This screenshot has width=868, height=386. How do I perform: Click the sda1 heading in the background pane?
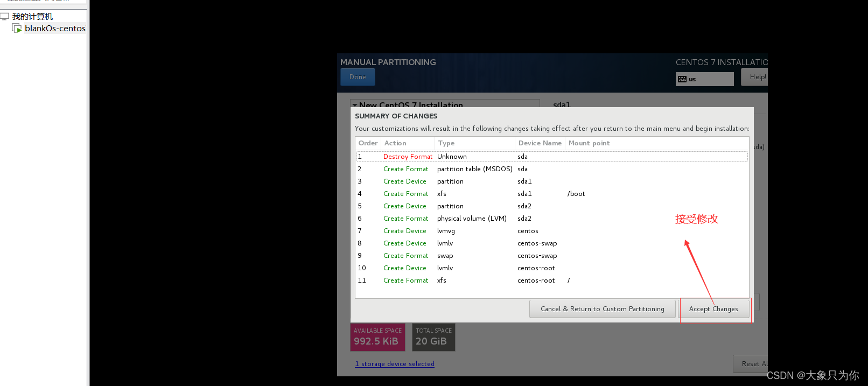pos(562,104)
